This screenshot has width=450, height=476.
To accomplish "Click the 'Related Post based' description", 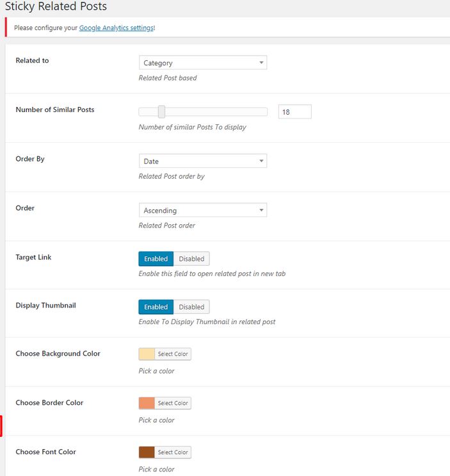I will (168, 78).
